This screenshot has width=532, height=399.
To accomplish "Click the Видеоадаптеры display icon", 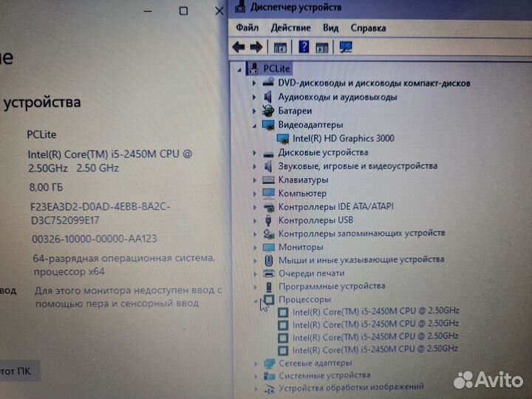I will coord(268,125).
